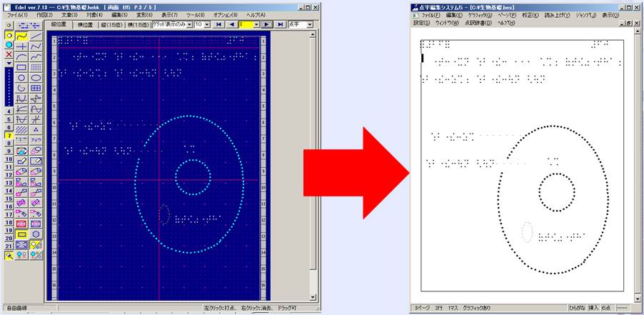Click the 6点 status bar indicator
The width and height of the screenshot is (644, 315).
click(607, 308)
